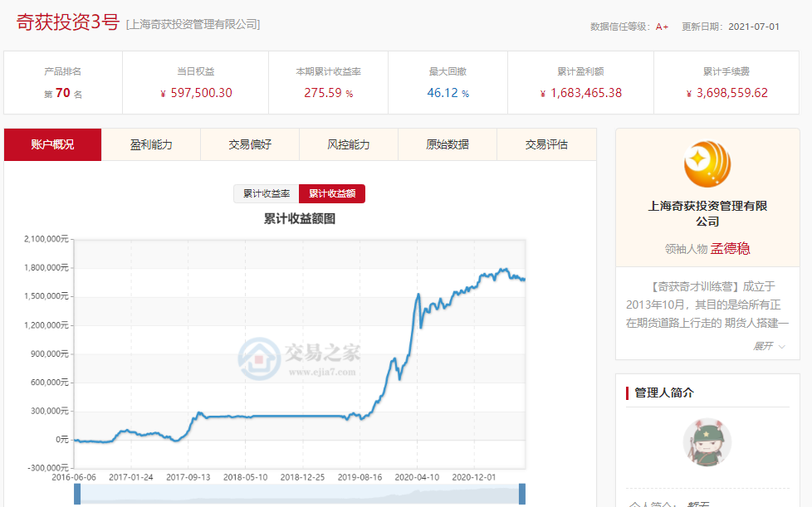Click the y-axis label 1,200,000元

46,325
